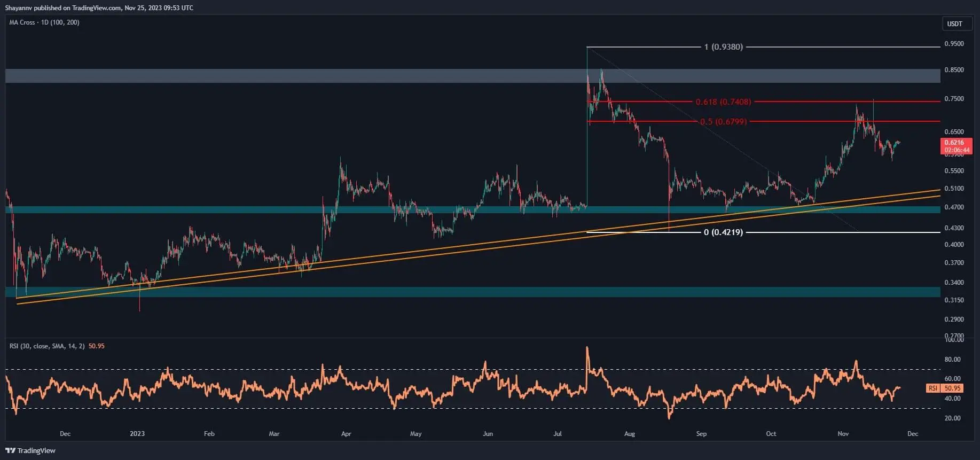This screenshot has height=460, width=980.
Task: Click the 0.5 (0.6799) Fibonacci label
Action: [x=724, y=122]
